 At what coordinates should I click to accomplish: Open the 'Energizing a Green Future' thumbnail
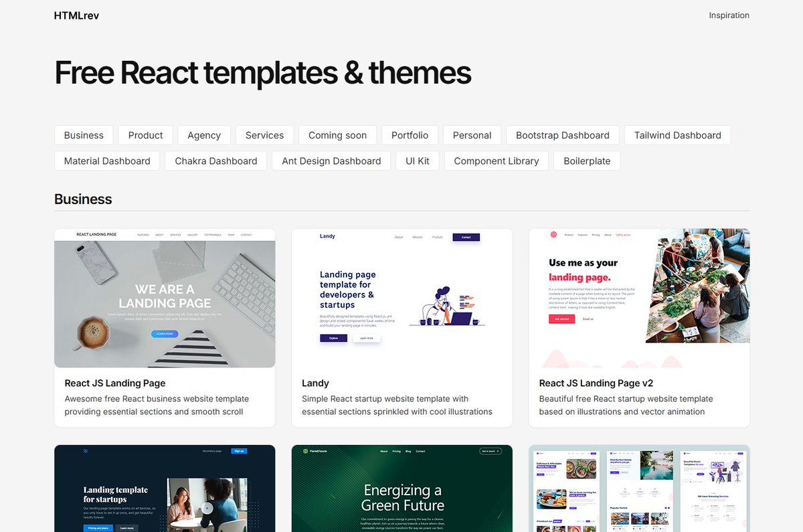[402, 489]
